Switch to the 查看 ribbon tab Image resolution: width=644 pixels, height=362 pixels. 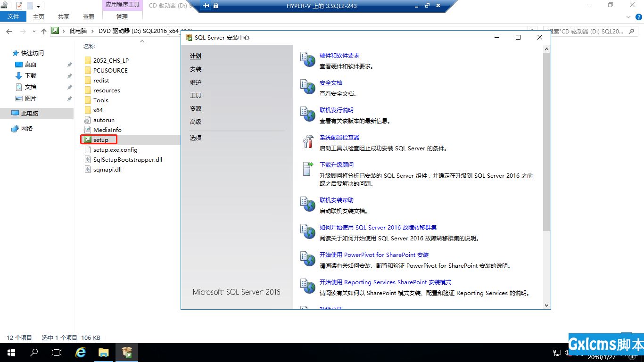click(89, 16)
